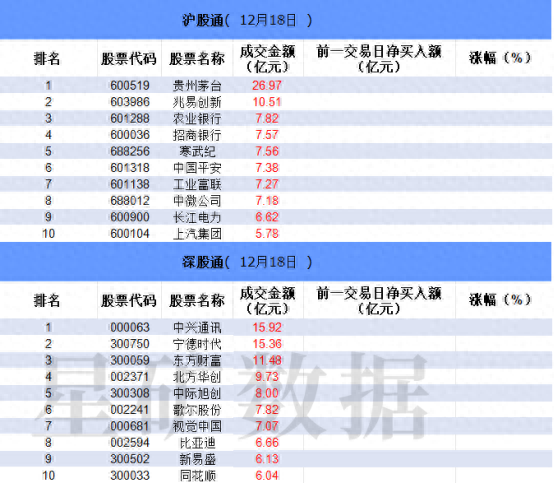This screenshot has height=483, width=554.
Task: Select 同花顺 in the last row
Action: point(197,476)
